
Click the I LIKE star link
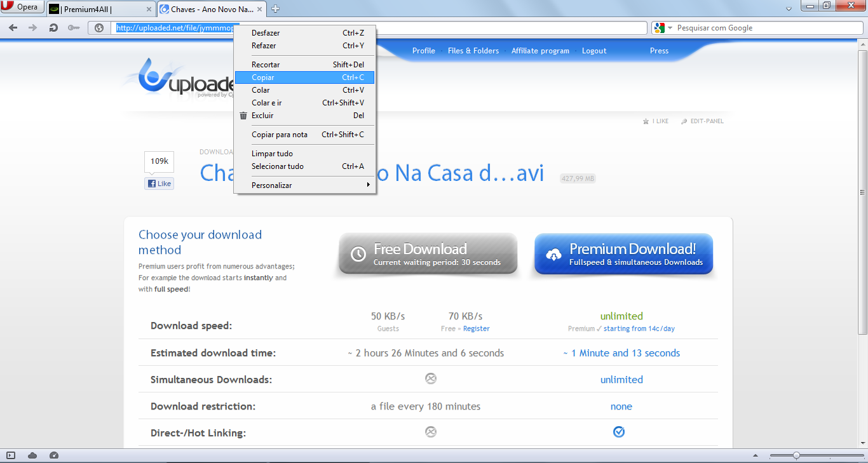pyautogui.click(x=656, y=121)
